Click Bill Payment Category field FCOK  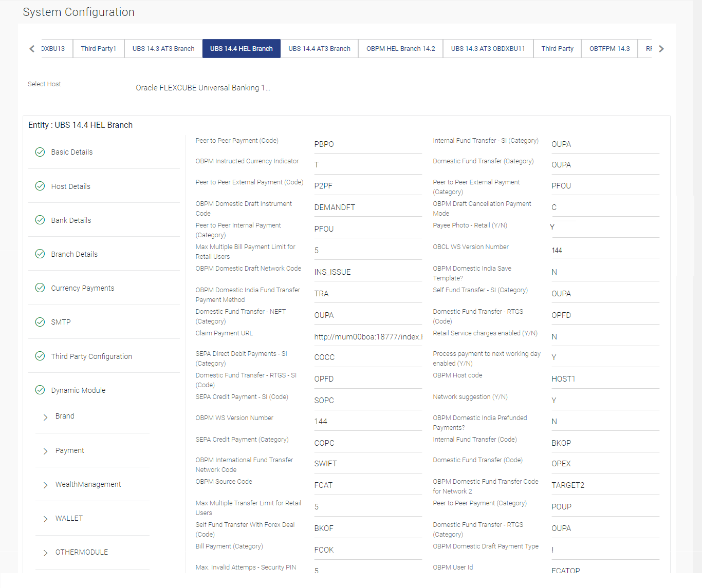click(x=368, y=550)
